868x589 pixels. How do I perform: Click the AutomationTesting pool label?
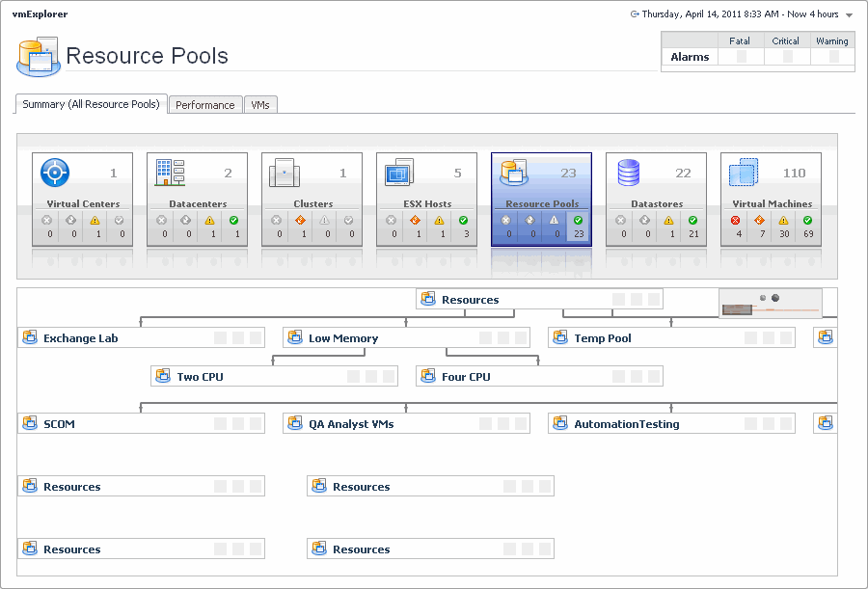point(626,424)
